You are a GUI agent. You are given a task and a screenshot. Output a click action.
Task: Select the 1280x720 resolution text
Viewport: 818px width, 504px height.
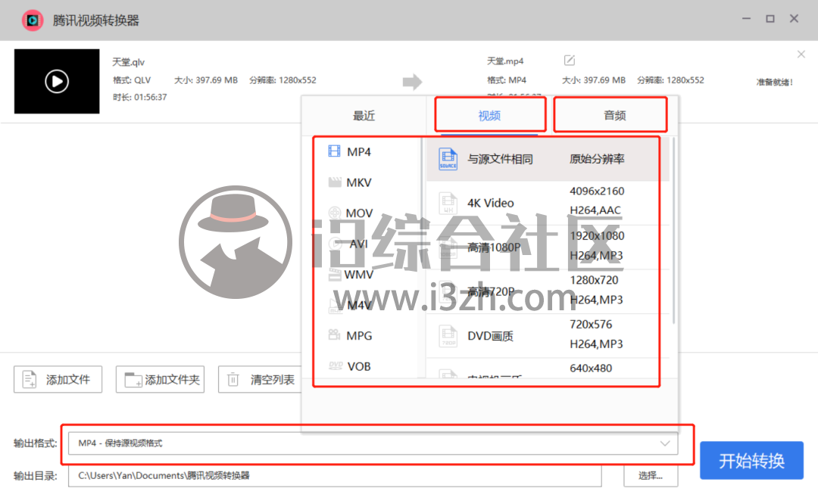(x=594, y=281)
